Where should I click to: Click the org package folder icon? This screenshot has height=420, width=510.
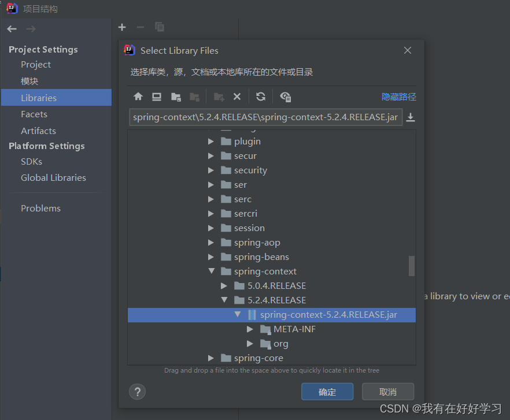266,344
